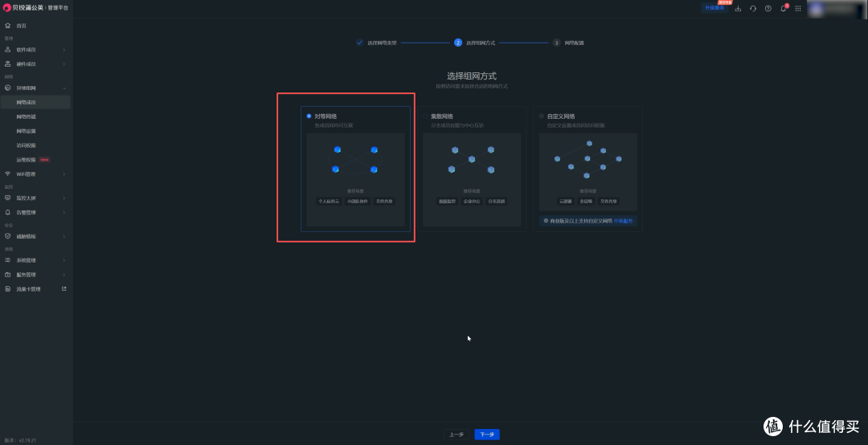This screenshot has width=868, height=445.
Task: Open the apps grid icon
Action: 798,8
